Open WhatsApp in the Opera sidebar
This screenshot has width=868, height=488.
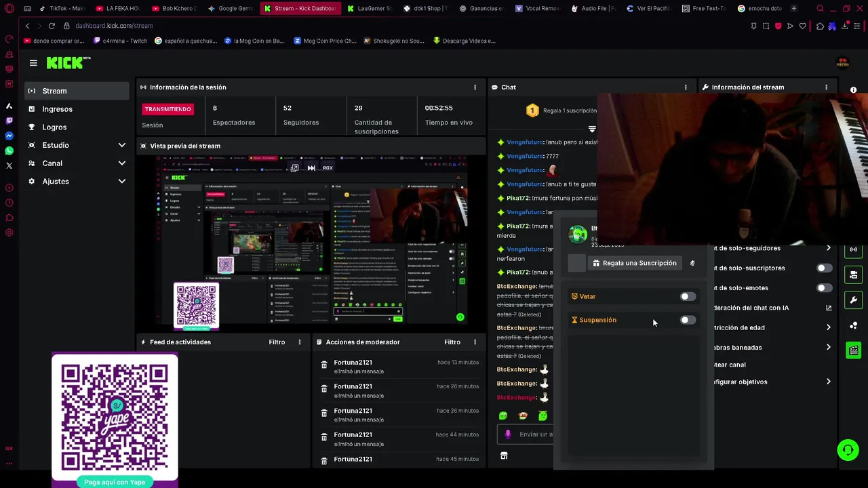(9, 150)
